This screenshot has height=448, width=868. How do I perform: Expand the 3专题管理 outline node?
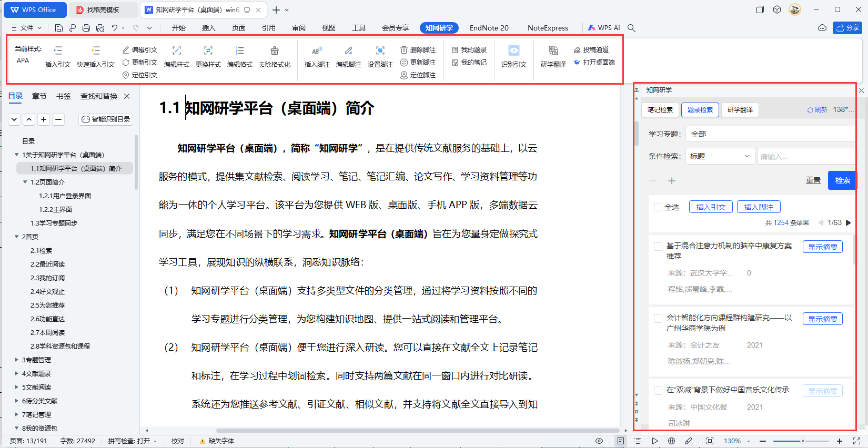[17, 360]
